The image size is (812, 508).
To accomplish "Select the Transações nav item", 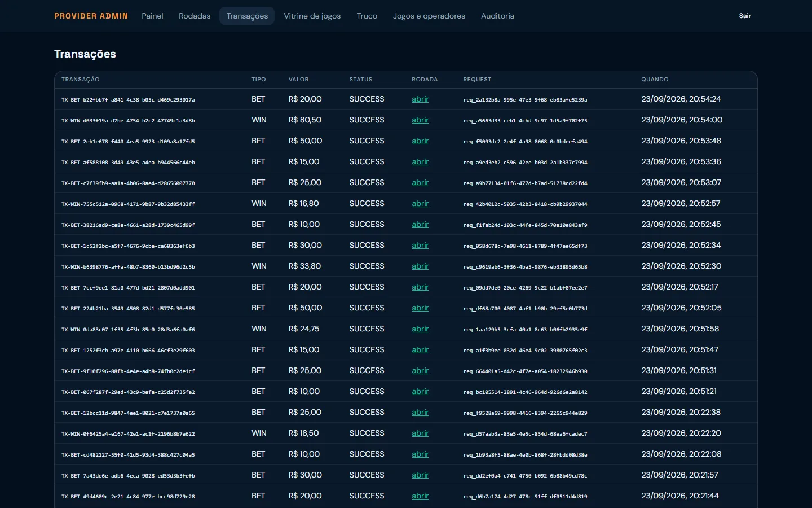I will [x=247, y=16].
